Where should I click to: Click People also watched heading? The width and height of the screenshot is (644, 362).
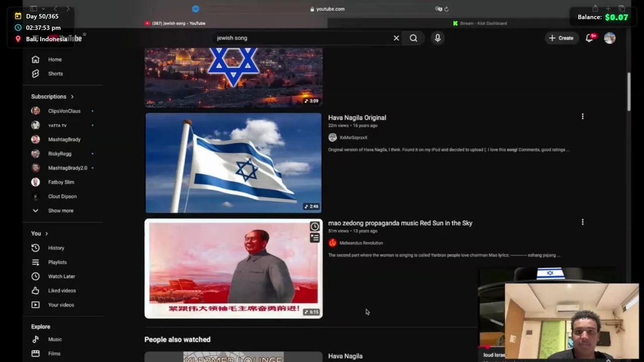click(x=177, y=340)
